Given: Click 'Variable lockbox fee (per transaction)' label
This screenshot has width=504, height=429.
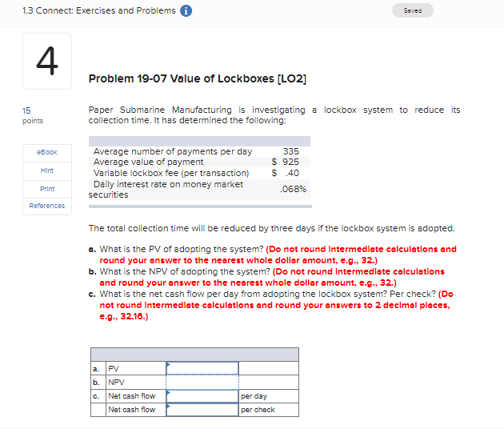Looking at the screenshot, I should point(171,173).
